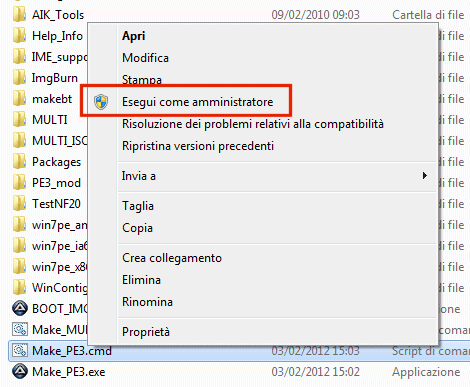Viewport: 470px width, 387px height.
Task: Choose Apri from the context menu
Action: click(133, 36)
